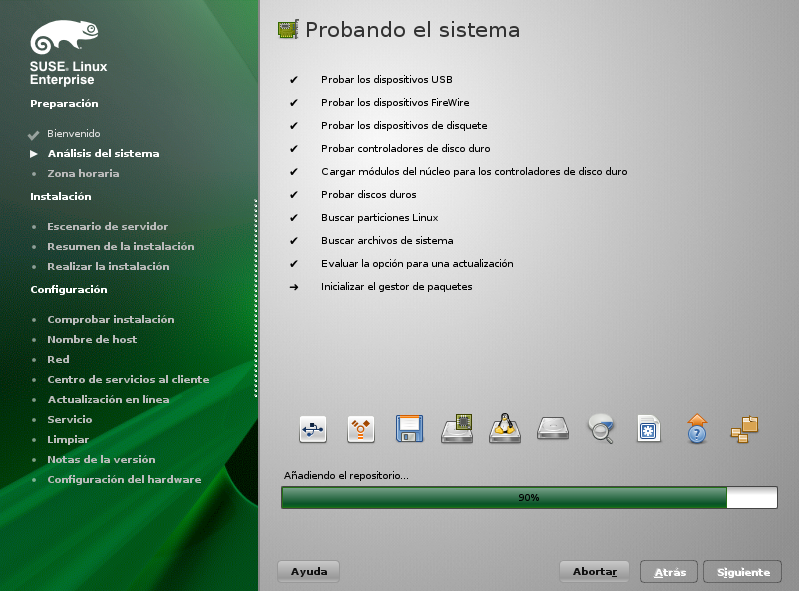Click the package manager boxes icon
This screenshot has height=591, width=799.
[745, 429]
